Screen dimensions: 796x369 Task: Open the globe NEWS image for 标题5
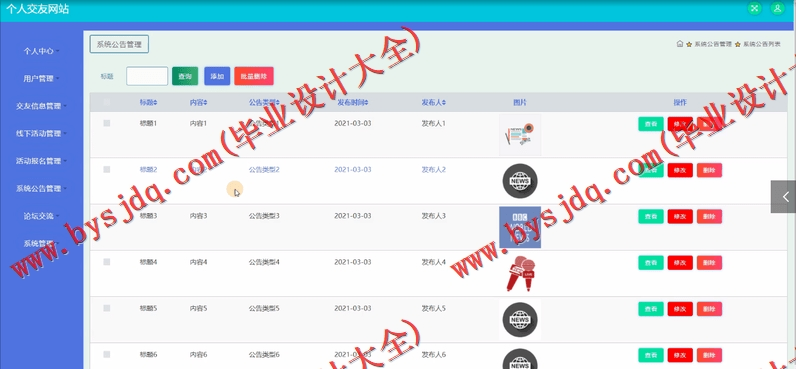point(520,319)
